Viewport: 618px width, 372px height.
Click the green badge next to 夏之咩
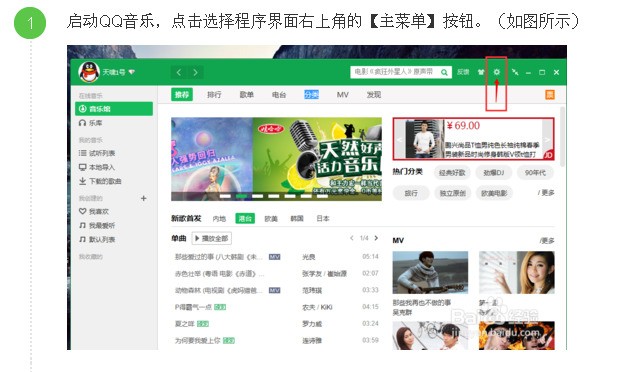coord(203,324)
